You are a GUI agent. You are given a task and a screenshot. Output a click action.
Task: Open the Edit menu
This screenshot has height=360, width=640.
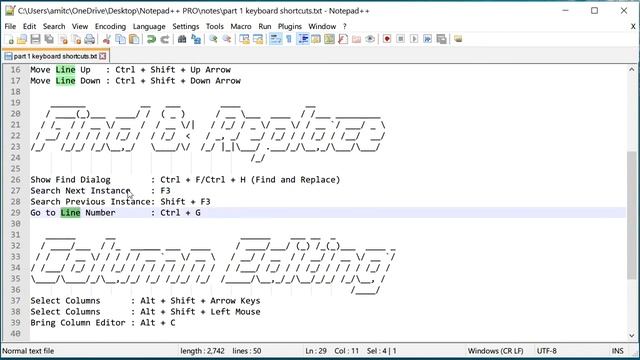point(29,26)
